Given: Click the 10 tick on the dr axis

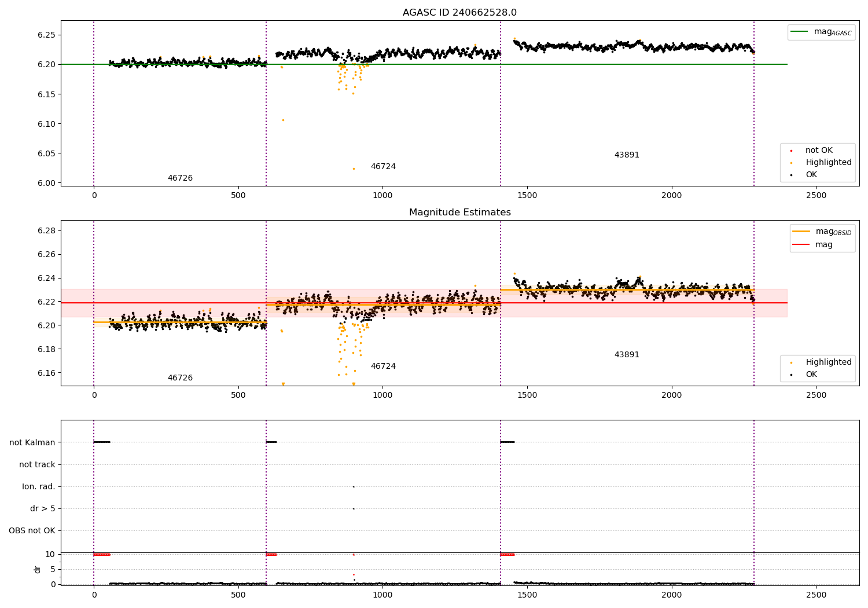Looking at the screenshot, I should click(x=50, y=555).
